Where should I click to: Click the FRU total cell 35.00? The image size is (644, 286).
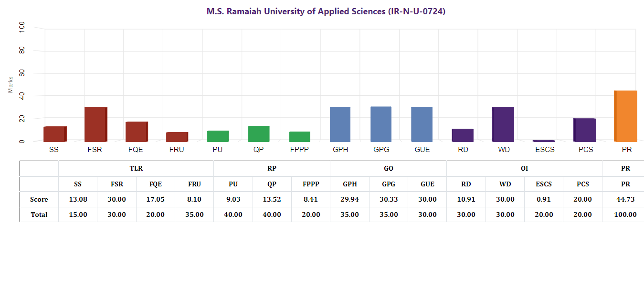tap(194, 214)
